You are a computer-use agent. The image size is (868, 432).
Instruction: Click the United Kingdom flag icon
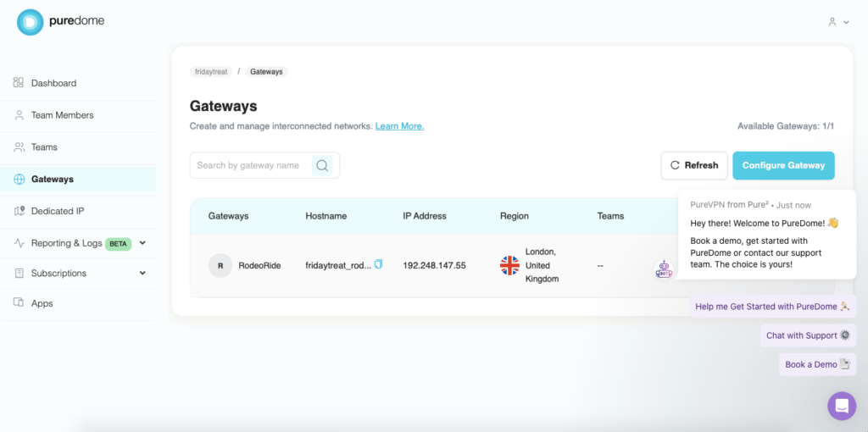coord(509,265)
